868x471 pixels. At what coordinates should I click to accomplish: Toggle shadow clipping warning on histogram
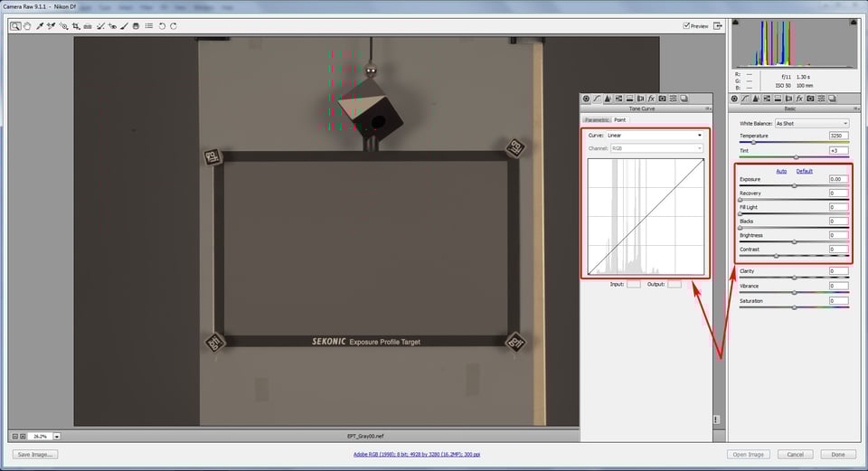pos(735,22)
